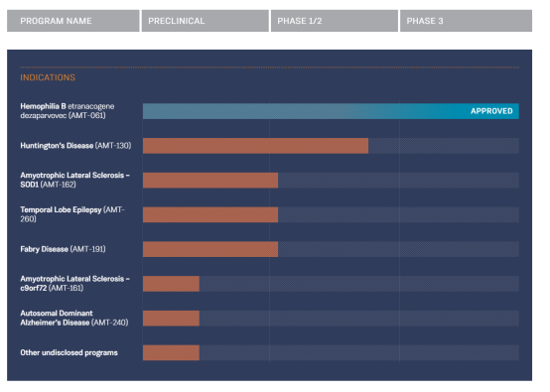This screenshot has height=392, width=550.
Task: Open Temporal Lobe Epilepsy AMT-260 label
Action: [x=72, y=214]
